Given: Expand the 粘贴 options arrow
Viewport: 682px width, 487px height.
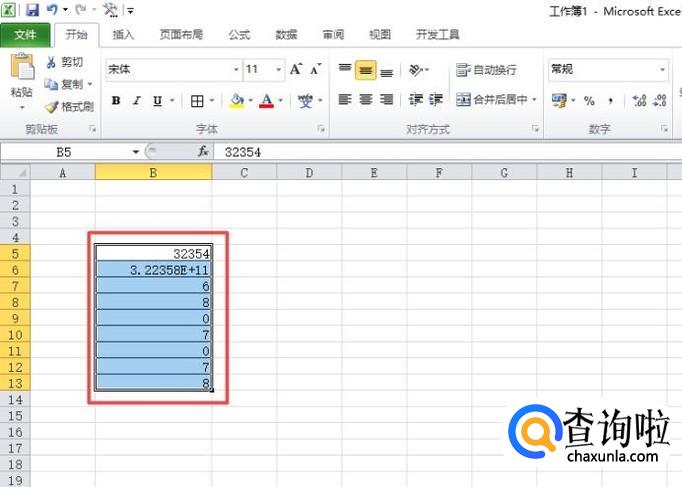Looking at the screenshot, I should pyautogui.click(x=22, y=107).
